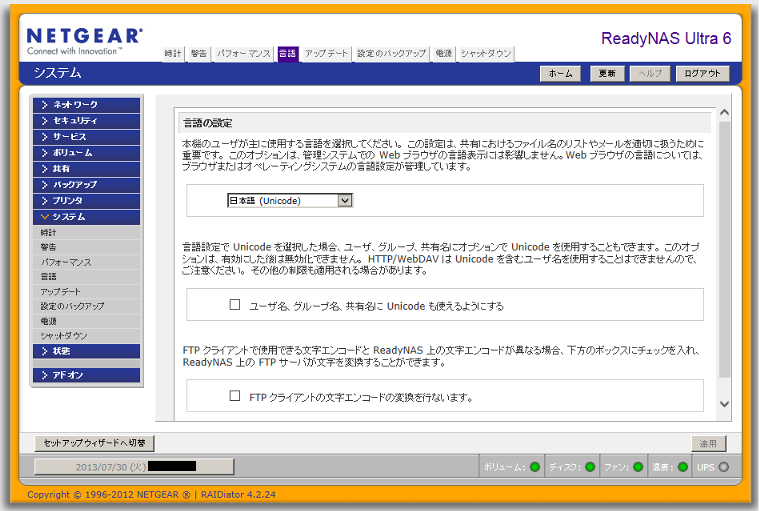Click the 適用 button
Image resolution: width=761 pixels, height=511 pixels.
coord(709,444)
